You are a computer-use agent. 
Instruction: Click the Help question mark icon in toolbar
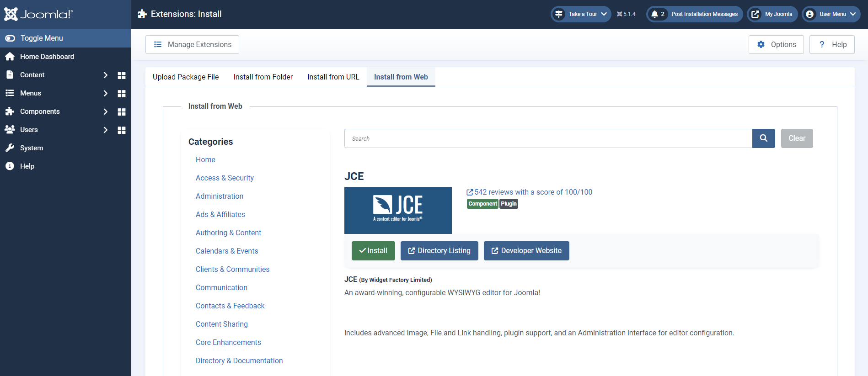[822, 44]
